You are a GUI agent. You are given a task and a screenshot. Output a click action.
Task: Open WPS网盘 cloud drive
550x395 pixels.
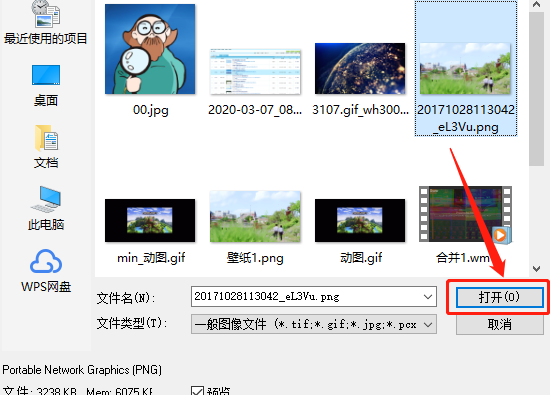46,271
